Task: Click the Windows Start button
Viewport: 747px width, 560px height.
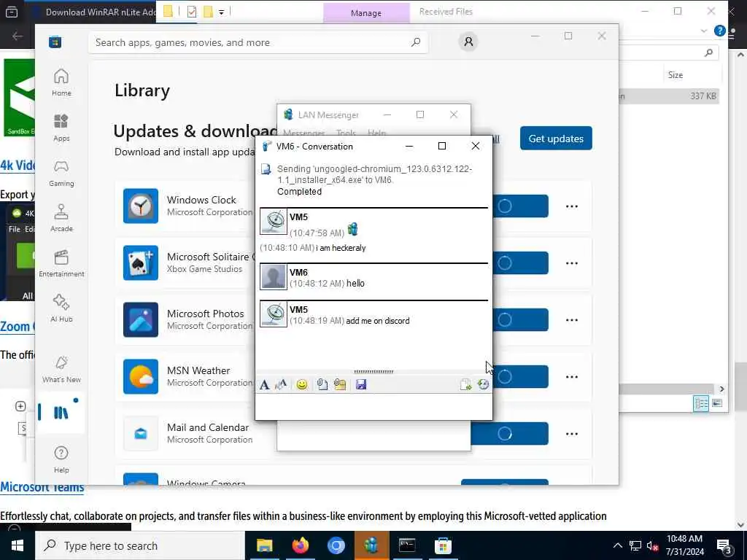Action: click(18, 545)
